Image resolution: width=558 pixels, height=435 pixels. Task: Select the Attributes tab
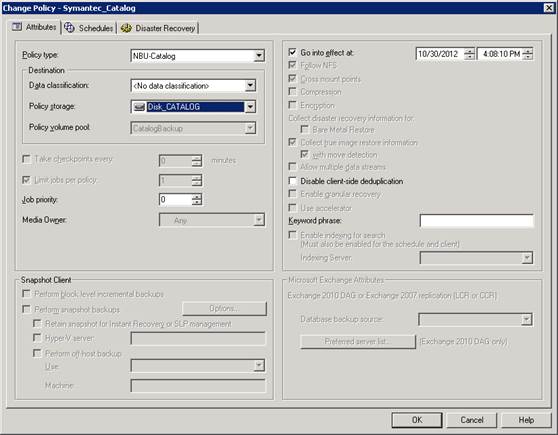(x=34, y=27)
